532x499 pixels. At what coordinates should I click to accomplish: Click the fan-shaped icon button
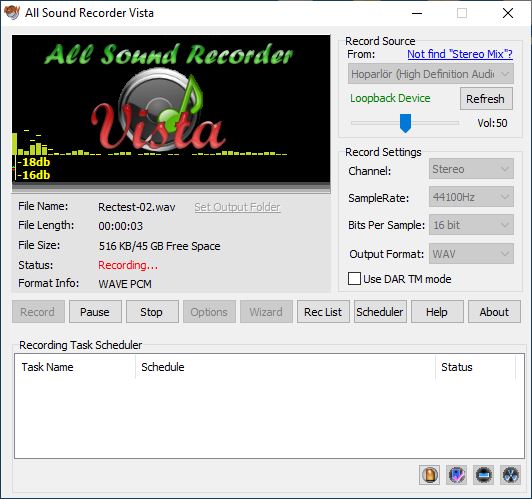click(511, 475)
